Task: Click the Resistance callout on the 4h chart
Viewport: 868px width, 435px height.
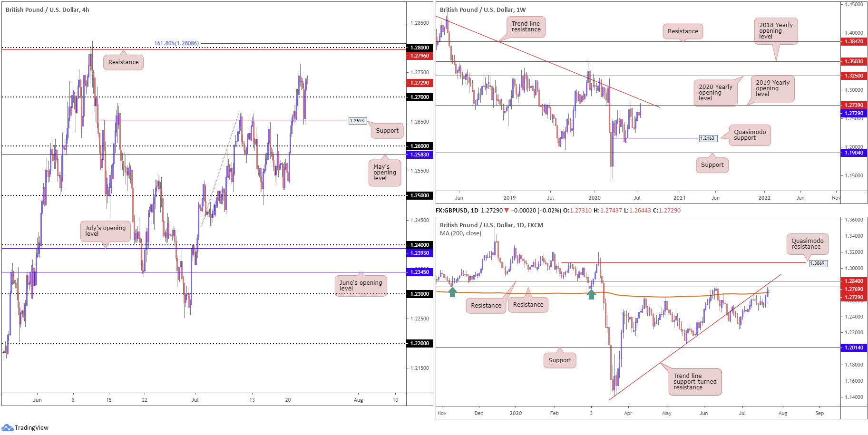Action: click(x=123, y=62)
